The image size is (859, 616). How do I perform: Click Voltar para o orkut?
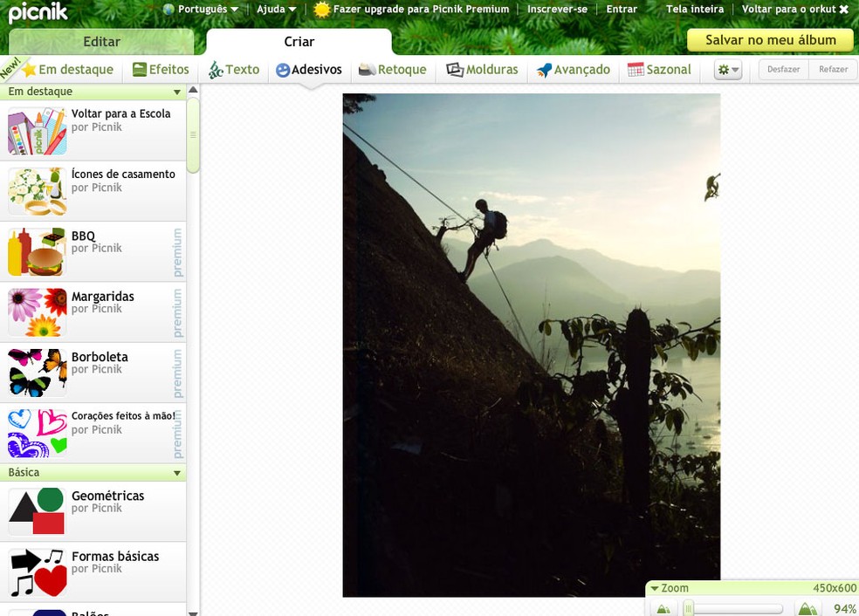[x=789, y=9]
